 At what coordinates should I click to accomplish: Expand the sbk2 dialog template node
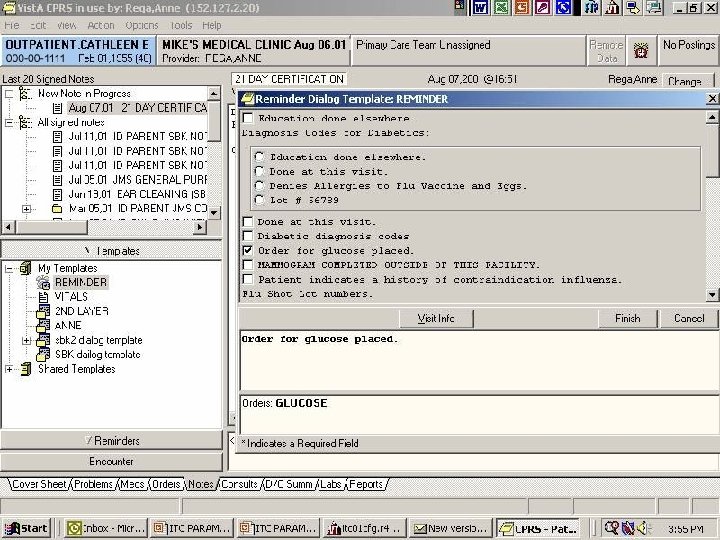tap(27, 341)
